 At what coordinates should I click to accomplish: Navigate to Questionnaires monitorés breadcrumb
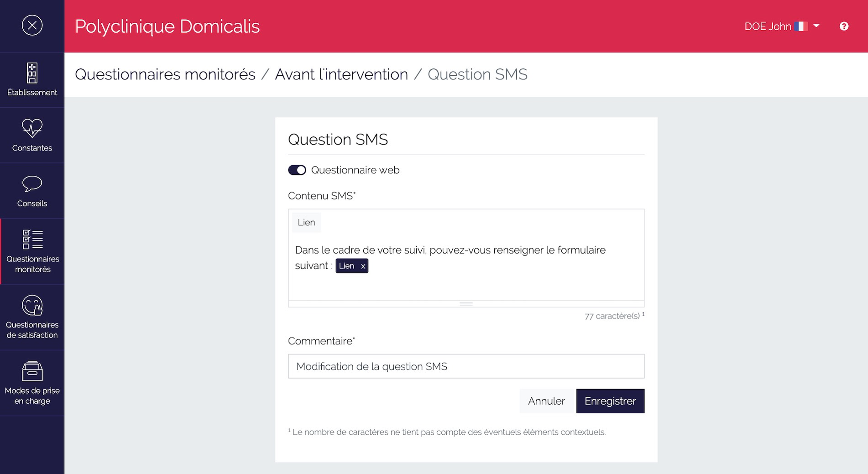pos(165,74)
